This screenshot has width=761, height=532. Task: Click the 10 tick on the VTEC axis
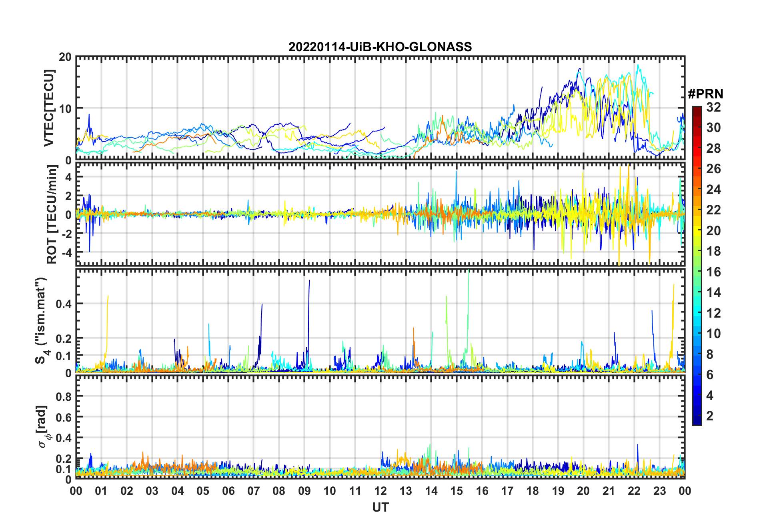(x=65, y=108)
